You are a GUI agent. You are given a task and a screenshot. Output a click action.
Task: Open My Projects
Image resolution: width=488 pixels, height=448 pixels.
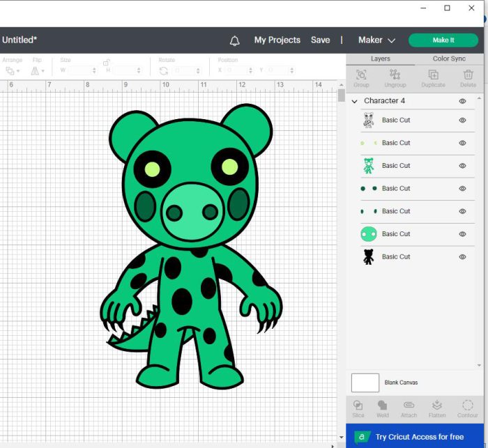[277, 40]
